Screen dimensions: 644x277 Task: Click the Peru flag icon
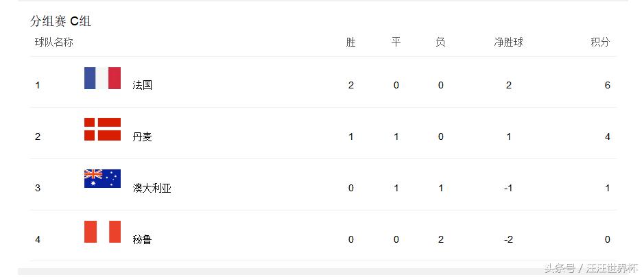tap(102, 232)
